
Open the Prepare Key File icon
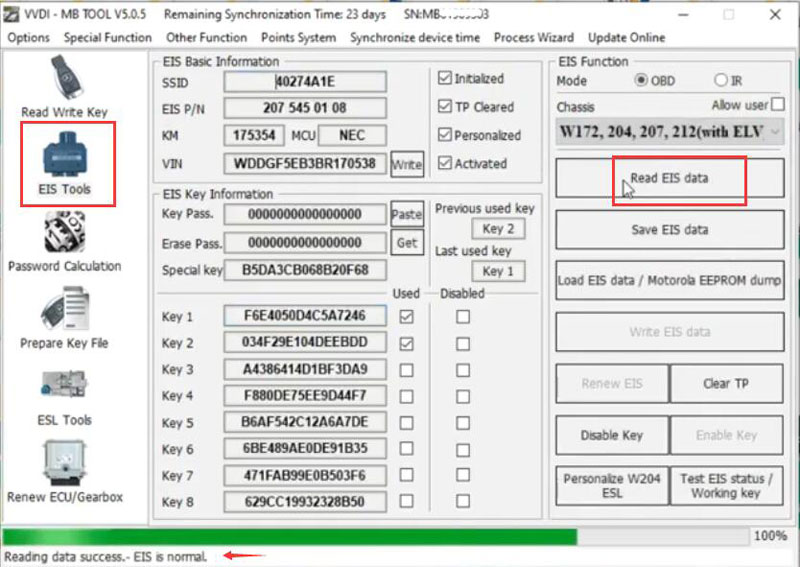(65, 309)
